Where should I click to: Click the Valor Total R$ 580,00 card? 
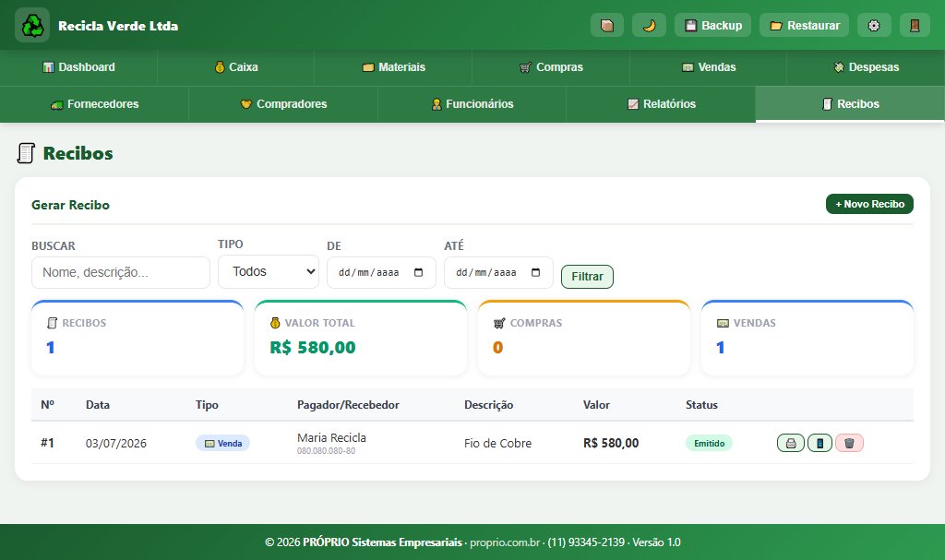coord(361,339)
